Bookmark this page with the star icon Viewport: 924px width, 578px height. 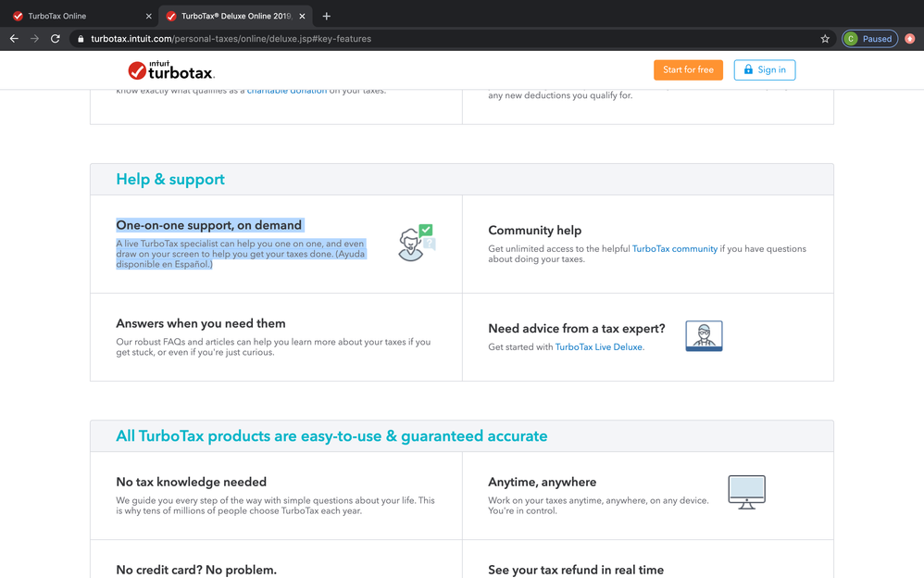825,39
